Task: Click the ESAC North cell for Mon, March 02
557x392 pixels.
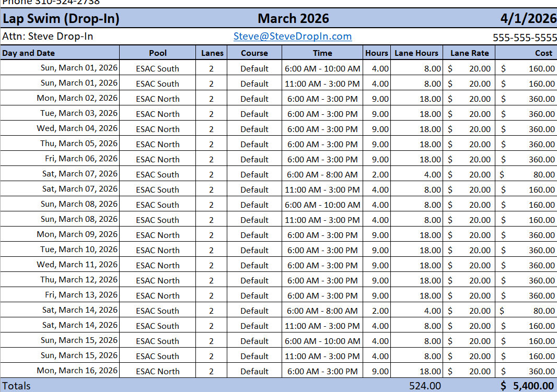Action: click(158, 98)
